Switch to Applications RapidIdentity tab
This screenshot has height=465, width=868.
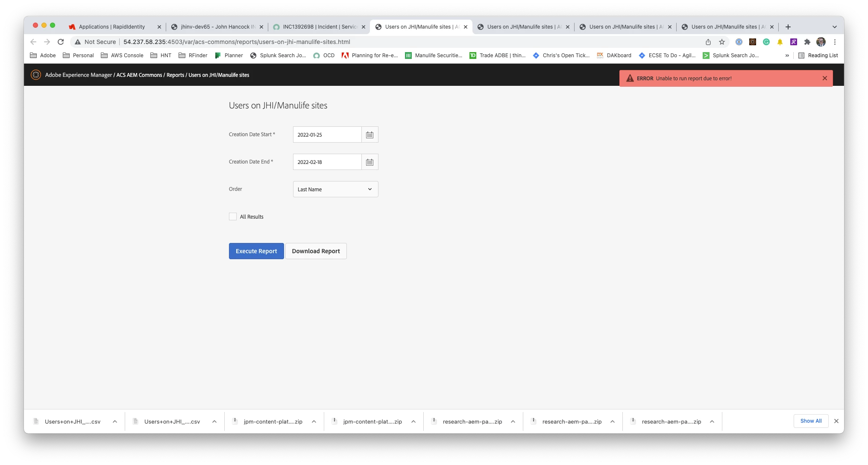(x=112, y=27)
